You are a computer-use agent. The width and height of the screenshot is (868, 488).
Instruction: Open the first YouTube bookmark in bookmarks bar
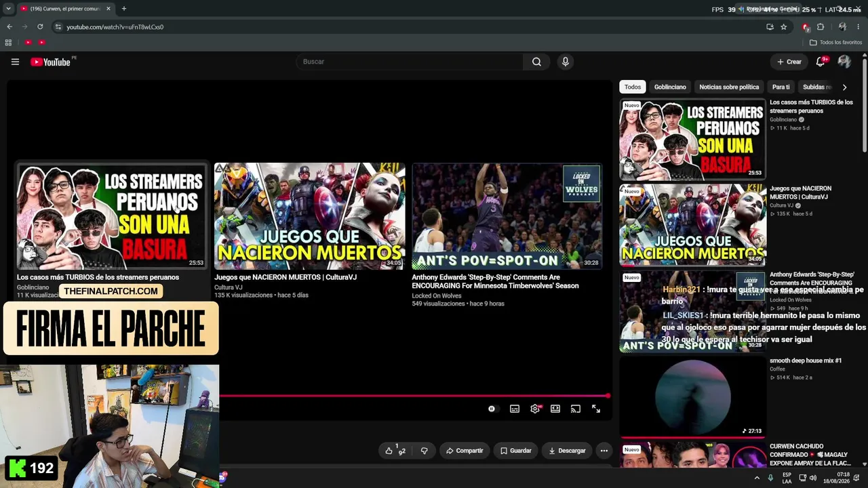point(28,43)
